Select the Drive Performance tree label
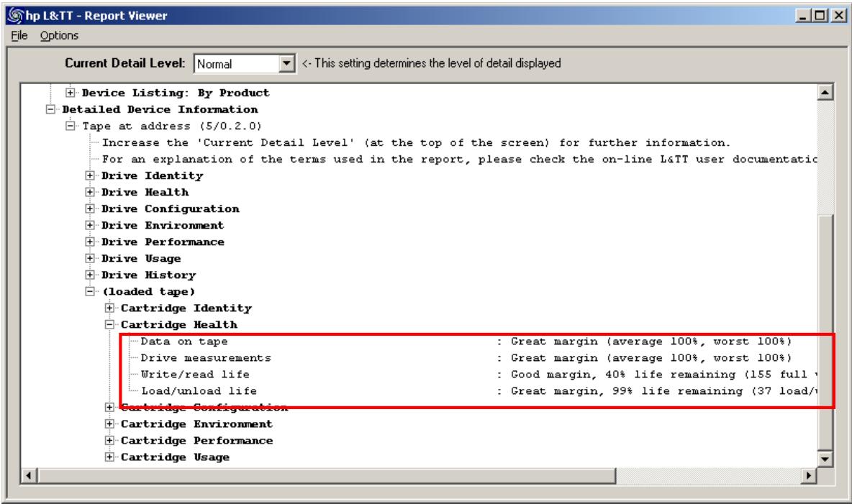This screenshot has width=852, height=504. (163, 242)
